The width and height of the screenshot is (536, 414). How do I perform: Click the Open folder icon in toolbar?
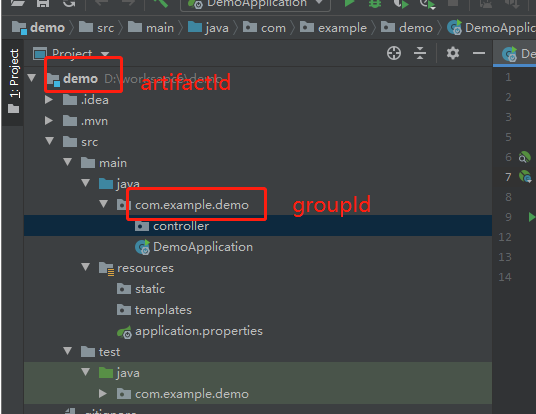click(18, 3)
